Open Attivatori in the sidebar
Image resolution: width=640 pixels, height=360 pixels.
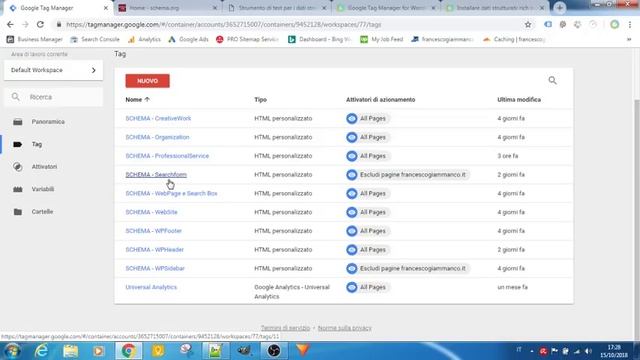pos(44,167)
